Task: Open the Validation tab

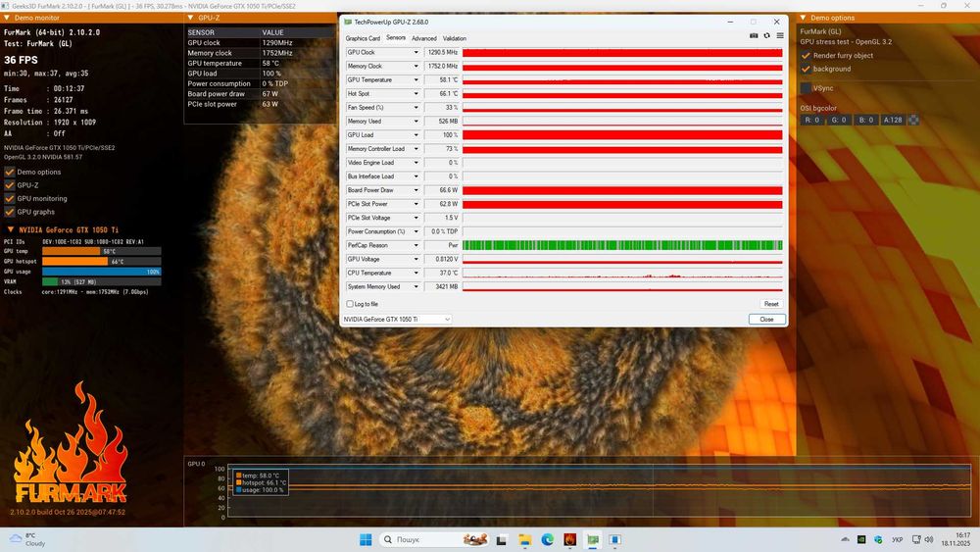Action: tap(455, 38)
